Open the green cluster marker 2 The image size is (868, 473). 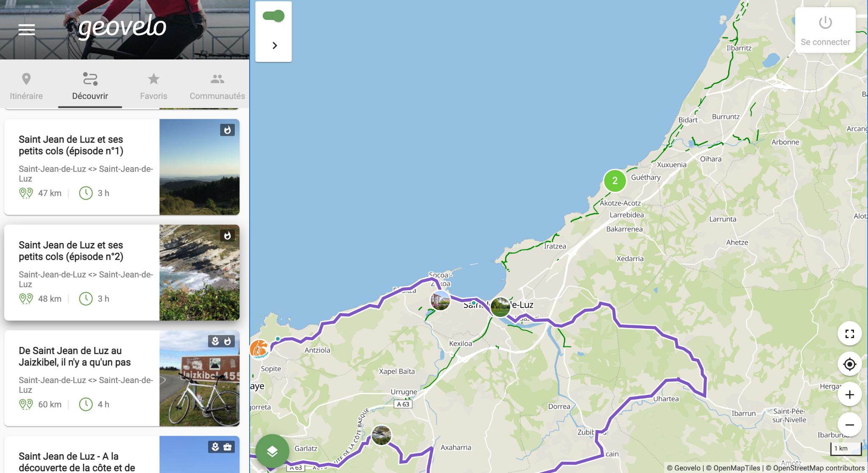point(615,181)
